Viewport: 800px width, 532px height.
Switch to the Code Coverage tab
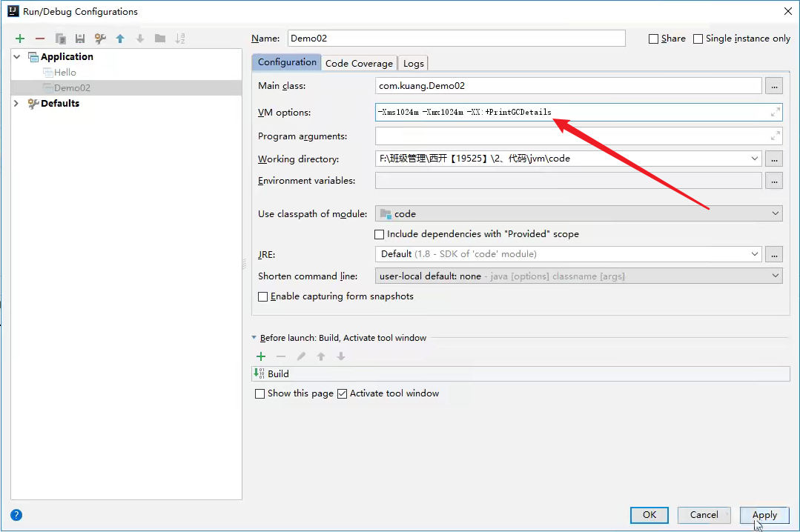(359, 63)
